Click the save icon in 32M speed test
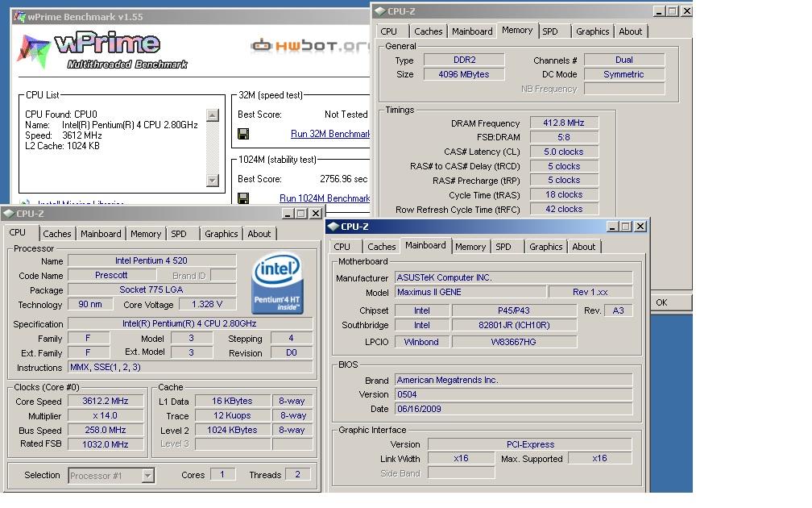The image size is (812, 508). 243,134
